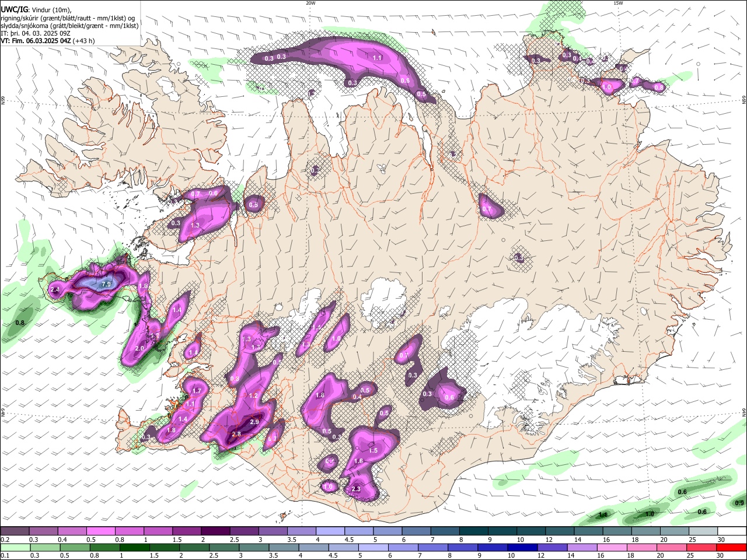Click the '0.1' tick label on the lower scale

coord(5,556)
